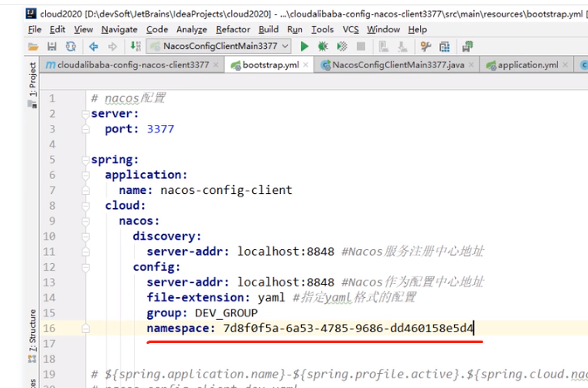Collapse the nacos: block on line 9
Image resolution: width=588 pixels, height=388 pixels.
point(86,221)
